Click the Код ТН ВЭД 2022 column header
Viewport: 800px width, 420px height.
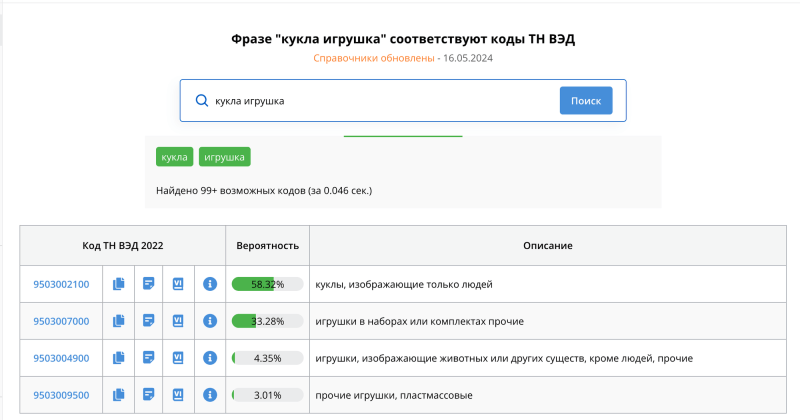pyautogui.click(x=122, y=245)
